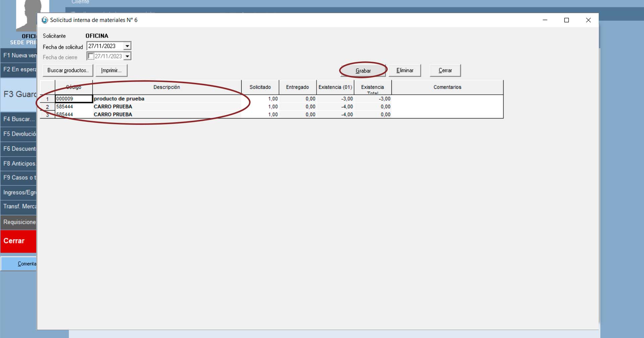Click the Comentarios column header
This screenshot has height=338, width=644.
[447, 87]
